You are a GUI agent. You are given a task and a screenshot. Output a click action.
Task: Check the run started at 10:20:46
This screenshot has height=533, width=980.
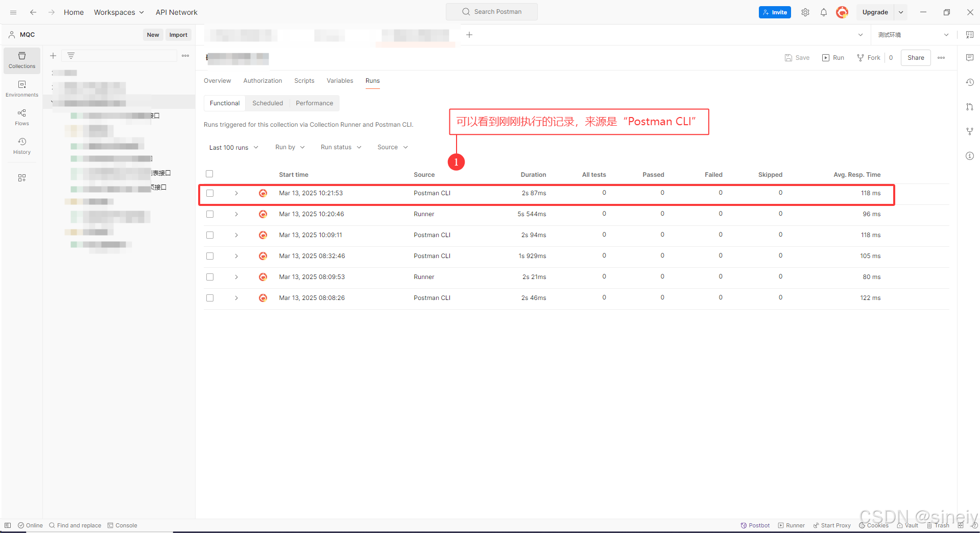(x=210, y=214)
